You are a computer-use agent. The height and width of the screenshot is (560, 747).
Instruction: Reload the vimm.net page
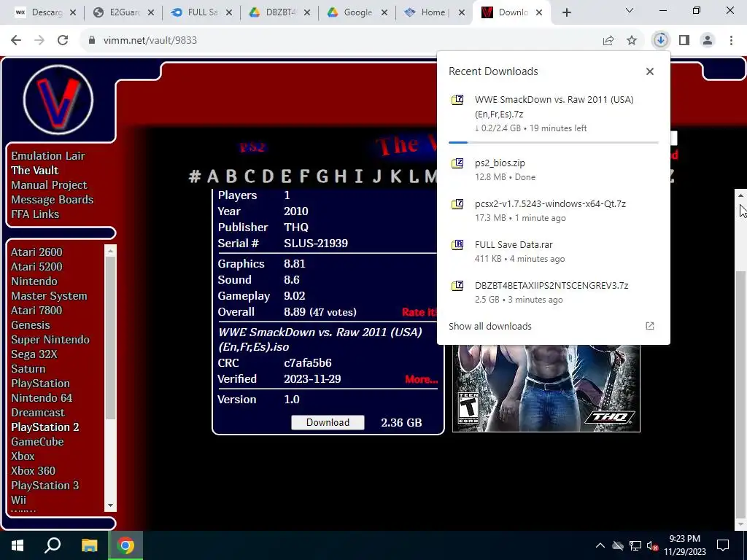pyautogui.click(x=63, y=40)
